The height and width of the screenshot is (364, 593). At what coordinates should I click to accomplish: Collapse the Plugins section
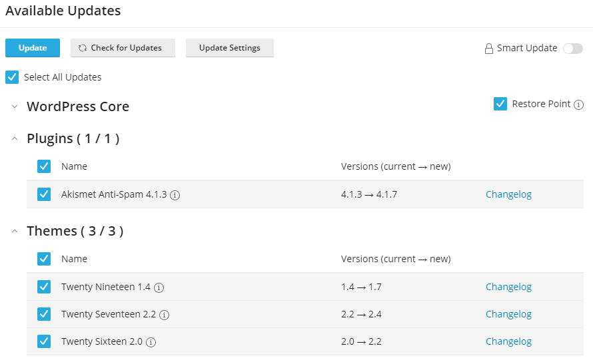coord(15,138)
